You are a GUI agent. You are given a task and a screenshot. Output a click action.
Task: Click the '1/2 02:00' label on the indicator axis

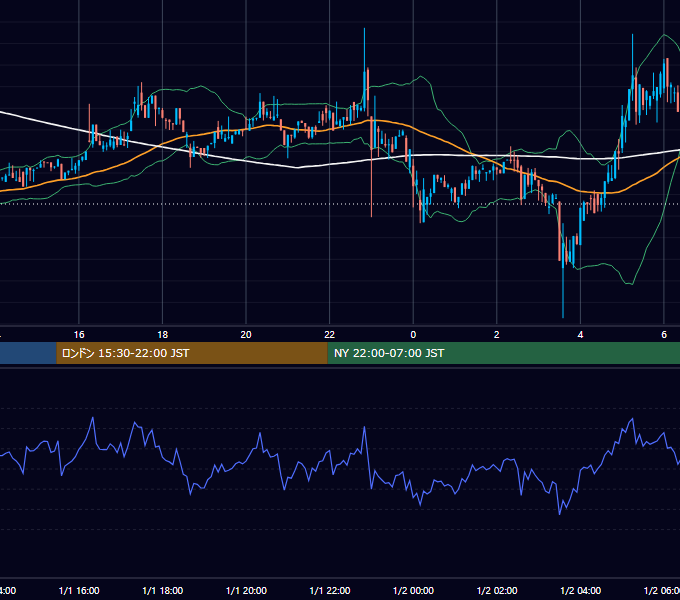click(x=497, y=591)
